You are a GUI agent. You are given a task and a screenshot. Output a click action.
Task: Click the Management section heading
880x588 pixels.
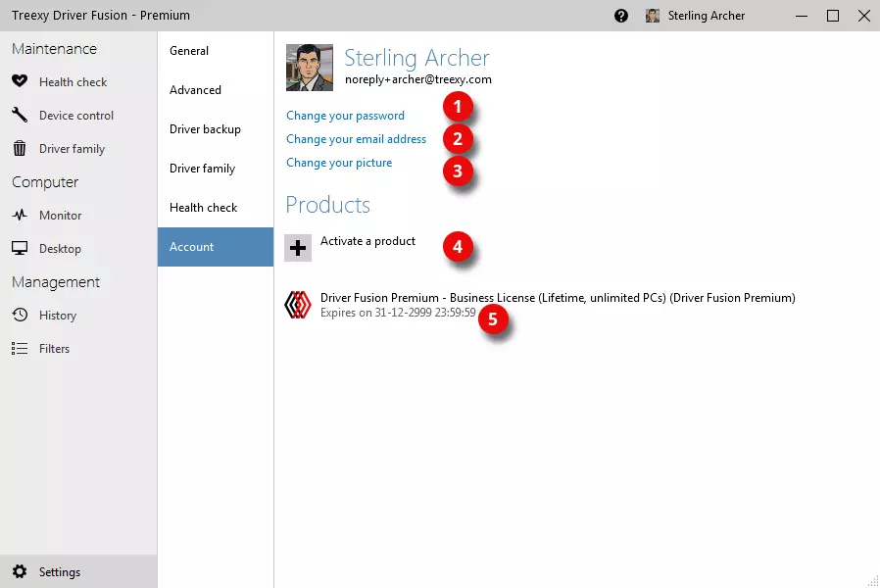coord(56,282)
